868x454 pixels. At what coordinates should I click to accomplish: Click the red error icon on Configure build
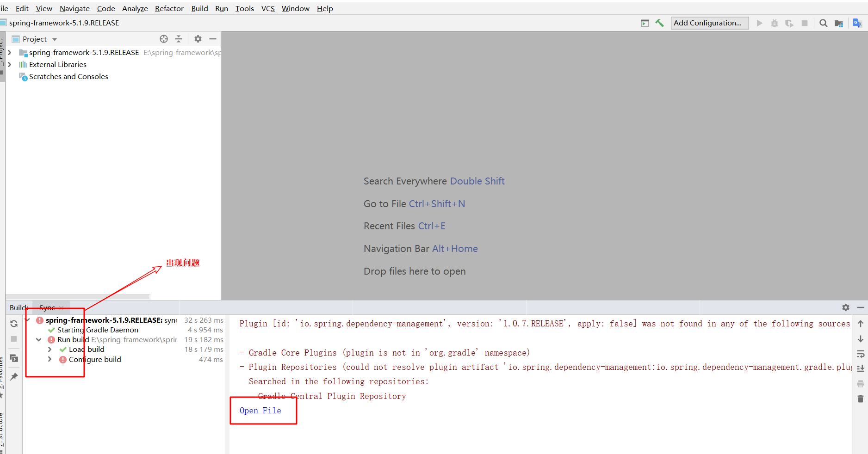(63, 360)
